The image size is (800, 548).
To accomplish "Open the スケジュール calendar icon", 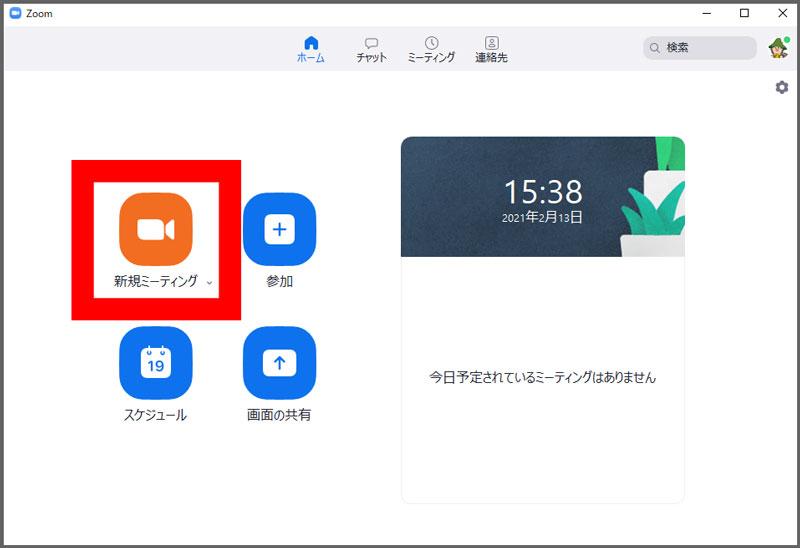I will (156, 363).
